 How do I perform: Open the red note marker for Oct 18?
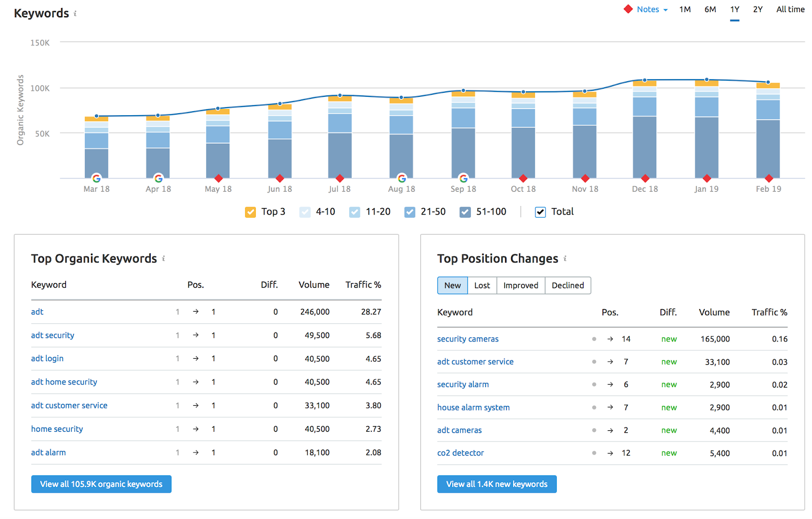[523, 178]
